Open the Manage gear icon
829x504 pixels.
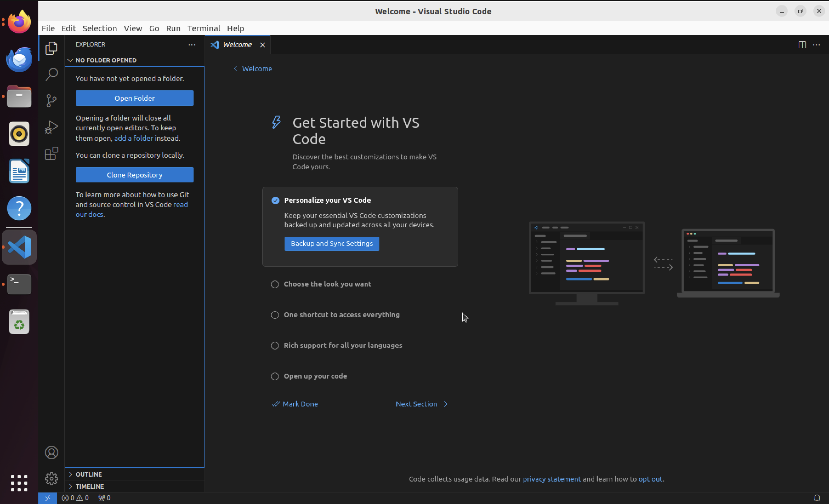click(x=51, y=479)
